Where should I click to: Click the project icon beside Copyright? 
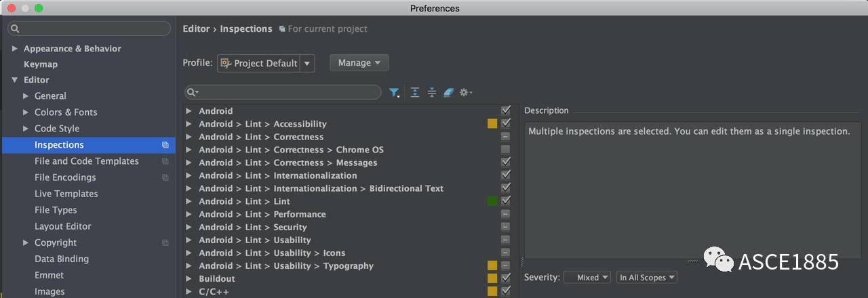pyautogui.click(x=165, y=242)
